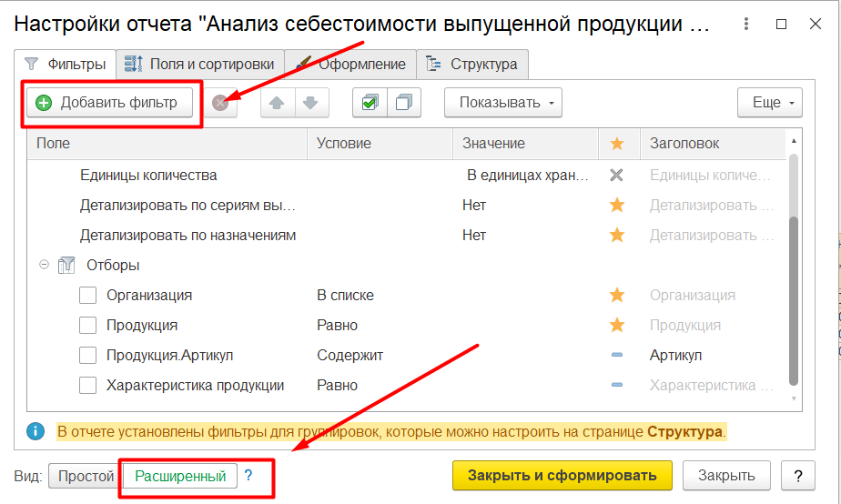Click the Условие column header

pyautogui.click(x=380, y=144)
